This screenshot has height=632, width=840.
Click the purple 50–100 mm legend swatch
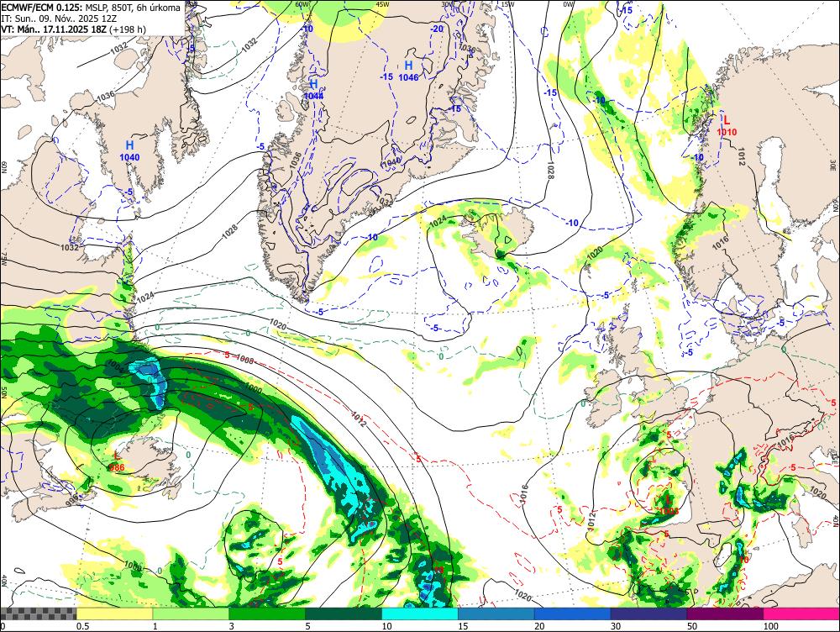(x=726, y=614)
